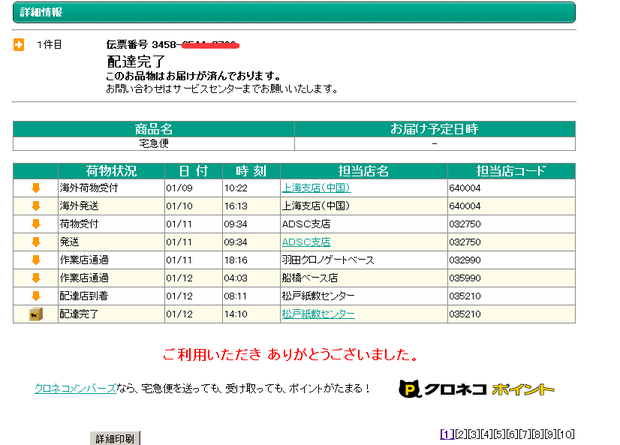This screenshot has width=620, height=445.
Task: Go to page 2 in the pagination
Action: point(459,434)
